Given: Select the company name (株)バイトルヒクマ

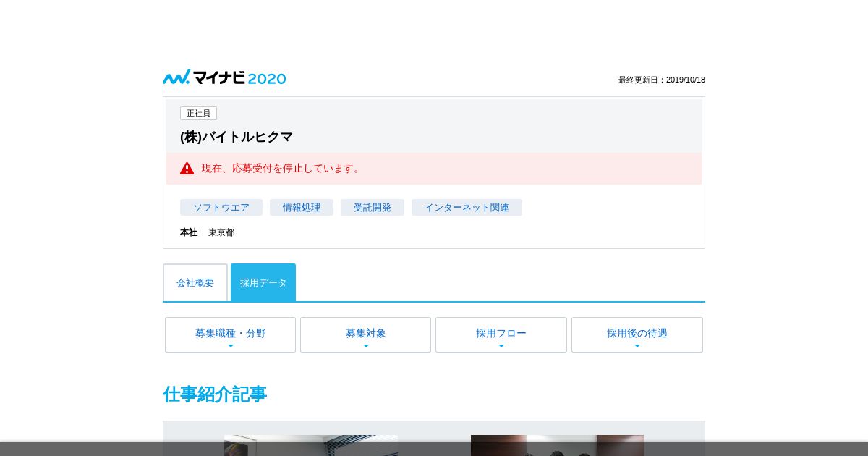Looking at the screenshot, I should (x=237, y=137).
